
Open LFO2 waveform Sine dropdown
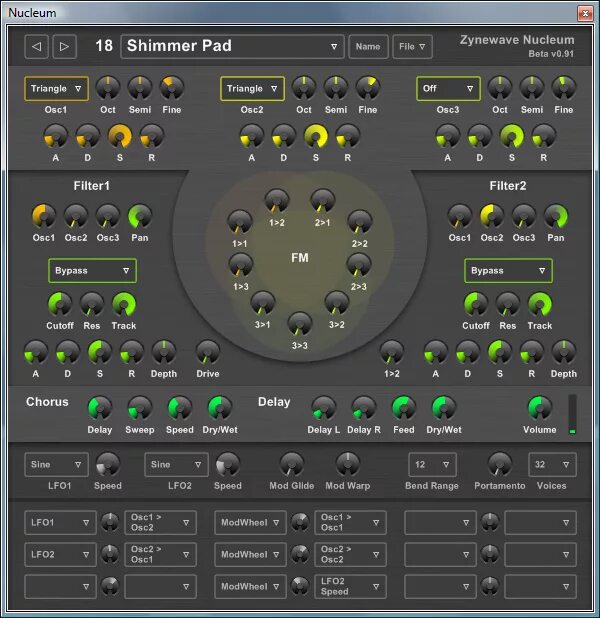(176, 465)
